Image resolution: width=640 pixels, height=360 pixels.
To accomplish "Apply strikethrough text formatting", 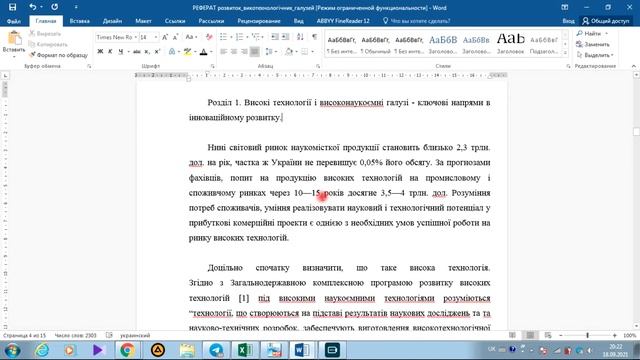I will [136, 52].
